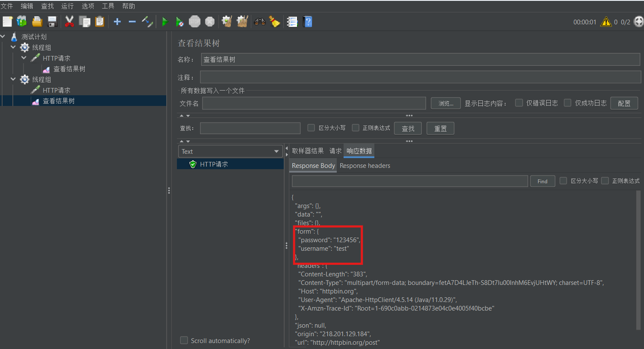Select the highlighted 查看结果树 listener

click(59, 101)
